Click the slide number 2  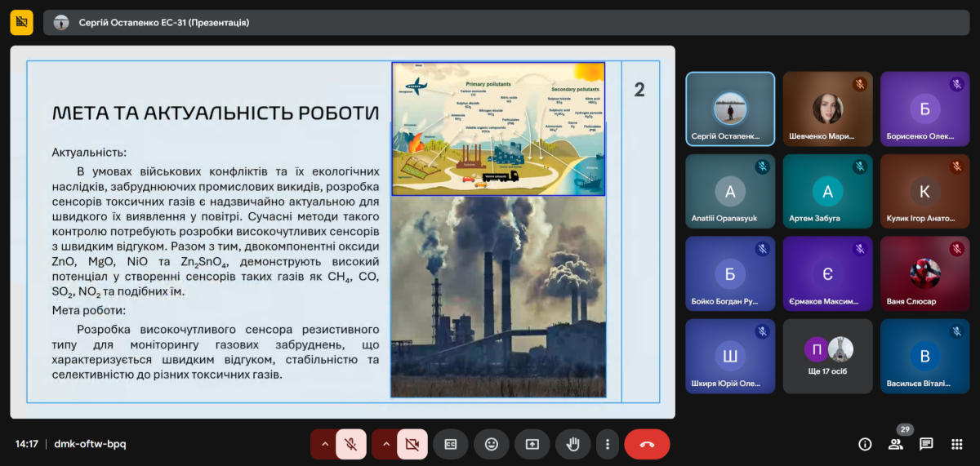pyautogui.click(x=639, y=90)
